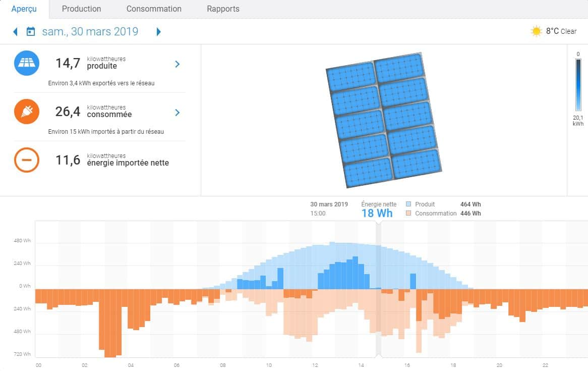Image resolution: width=588 pixels, height=371 pixels.
Task: Click the sun weather icon
Action: tap(536, 31)
